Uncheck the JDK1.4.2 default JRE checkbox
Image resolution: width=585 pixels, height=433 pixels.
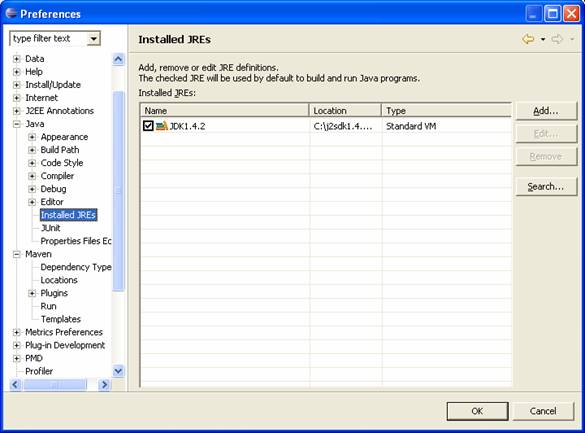[148, 126]
